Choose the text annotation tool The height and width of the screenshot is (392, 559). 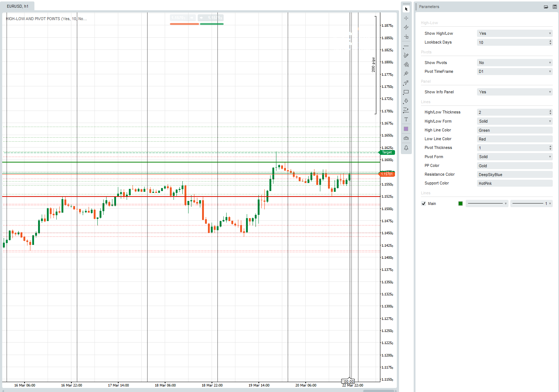click(406, 119)
